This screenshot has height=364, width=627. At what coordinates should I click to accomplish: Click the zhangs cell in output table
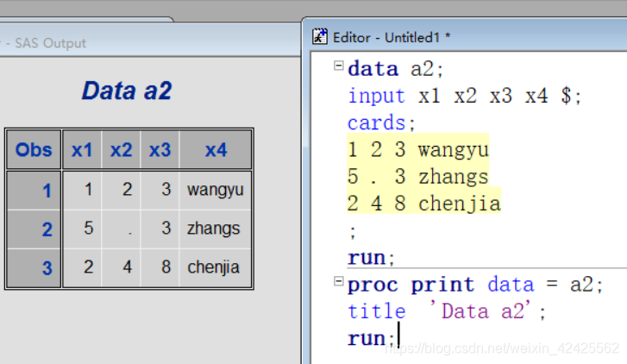pyautogui.click(x=216, y=229)
